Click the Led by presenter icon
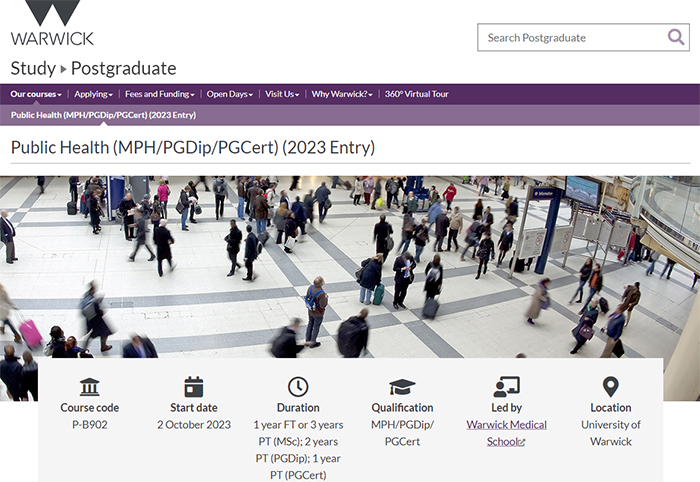Viewport: 700px width, 482px height. (x=507, y=386)
